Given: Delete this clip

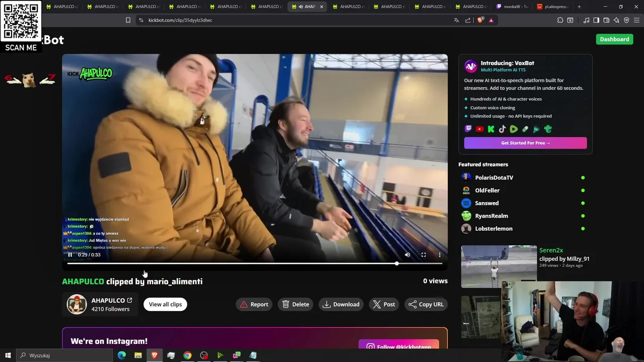Looking at the screenshot, I should point(296,304).
